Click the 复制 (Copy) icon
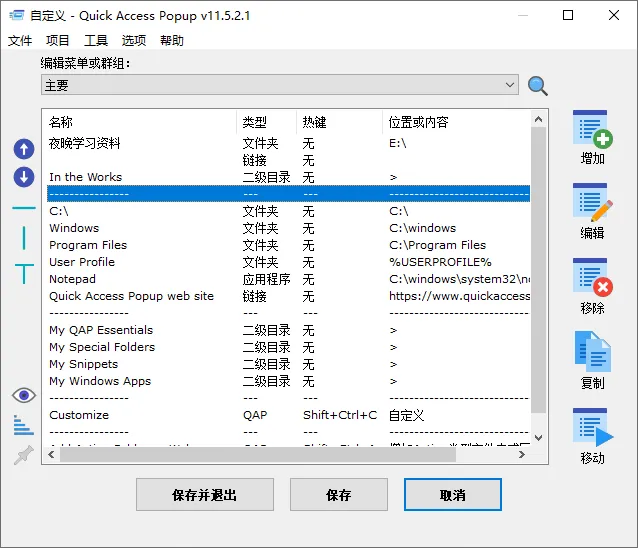The image size is (638, 548). 592,353
